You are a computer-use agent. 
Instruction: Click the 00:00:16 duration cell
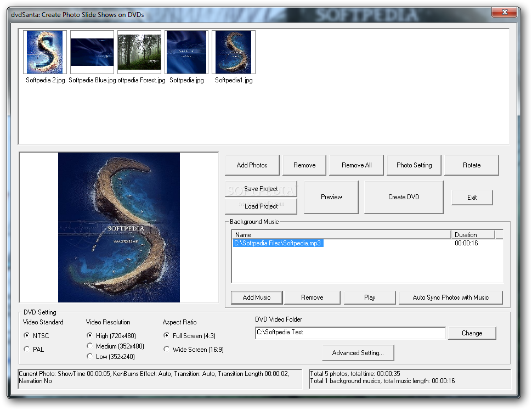click(466, 243)
